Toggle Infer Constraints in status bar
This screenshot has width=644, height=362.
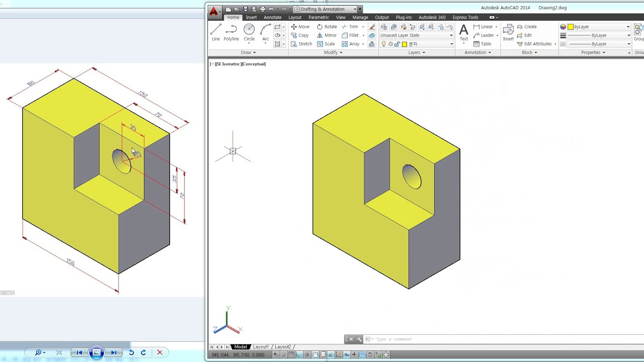tap(276, 354)
